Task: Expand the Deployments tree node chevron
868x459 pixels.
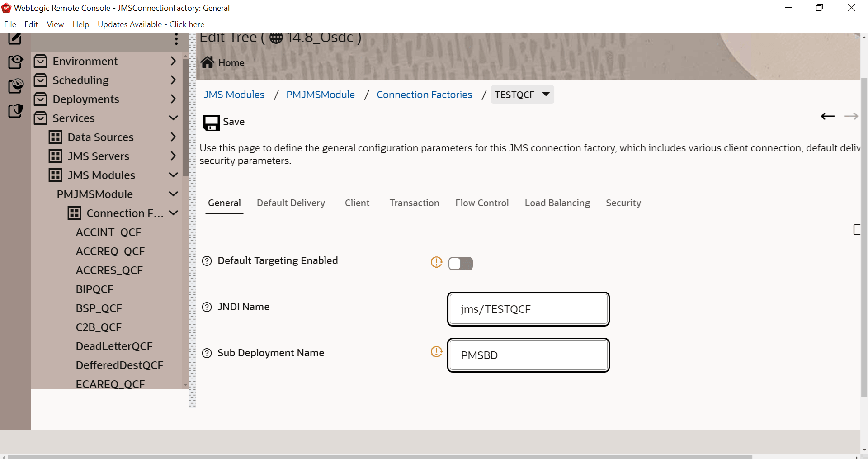Action: tap(173, 99)
